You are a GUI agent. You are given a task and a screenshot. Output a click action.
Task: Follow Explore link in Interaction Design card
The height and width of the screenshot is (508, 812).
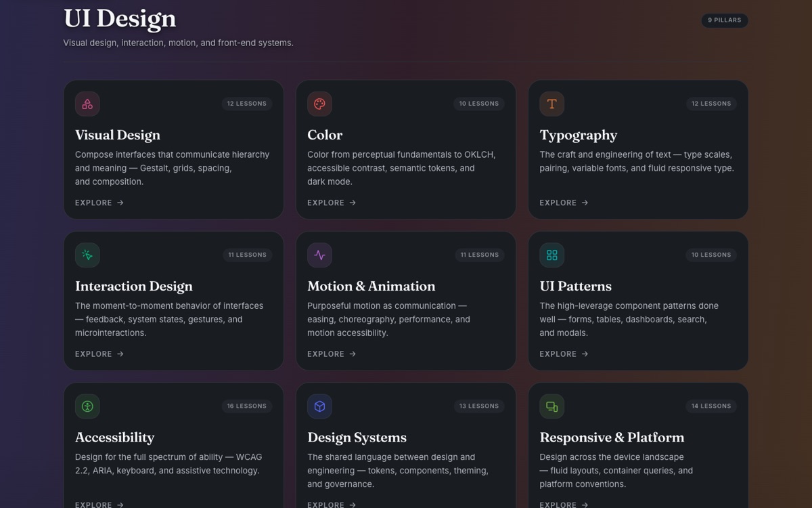pos(99,354)
